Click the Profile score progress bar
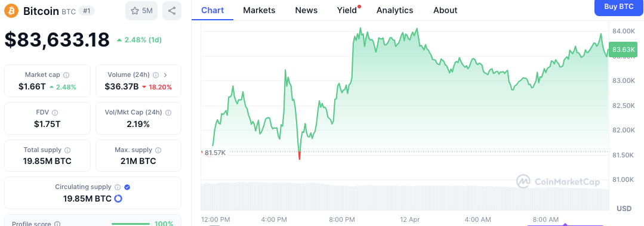The image size is (644, 226). point(131,224)
